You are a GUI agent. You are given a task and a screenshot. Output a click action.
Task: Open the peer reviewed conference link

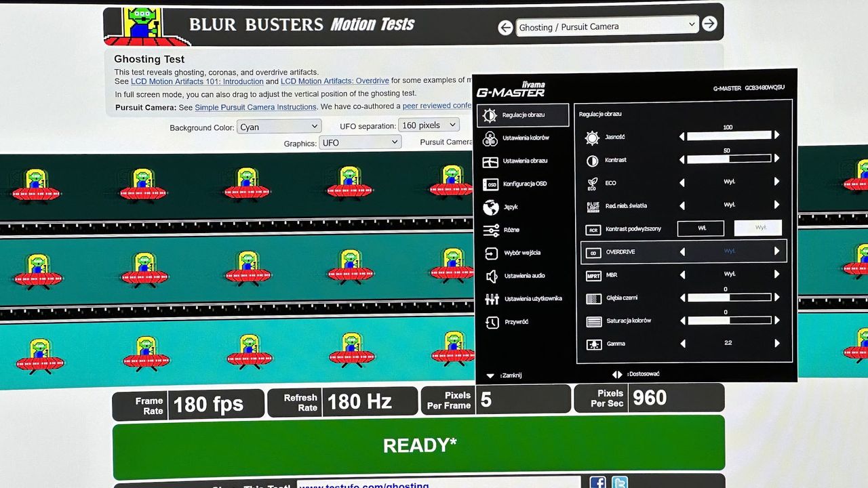click(x=437, y=106)
